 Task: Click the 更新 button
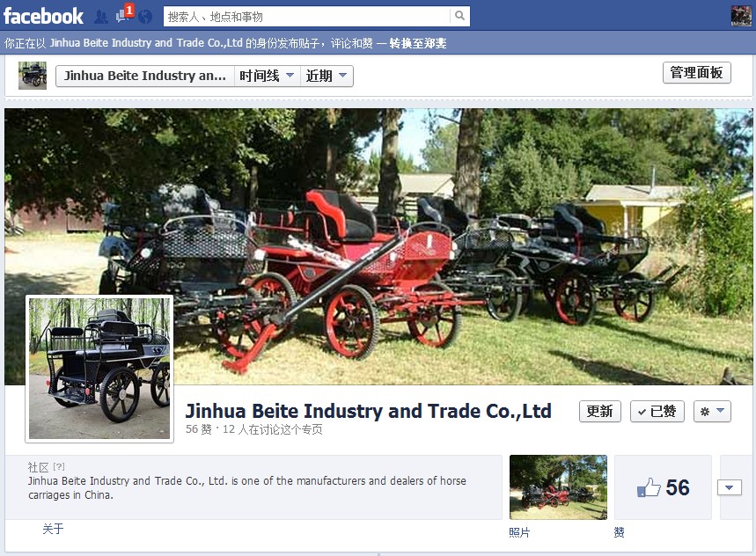600,412
